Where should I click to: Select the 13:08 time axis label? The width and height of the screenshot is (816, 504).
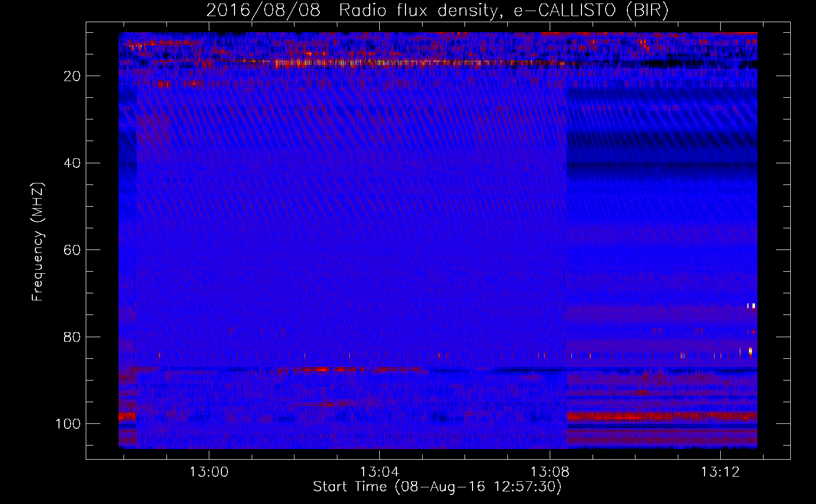coord(550,472)
